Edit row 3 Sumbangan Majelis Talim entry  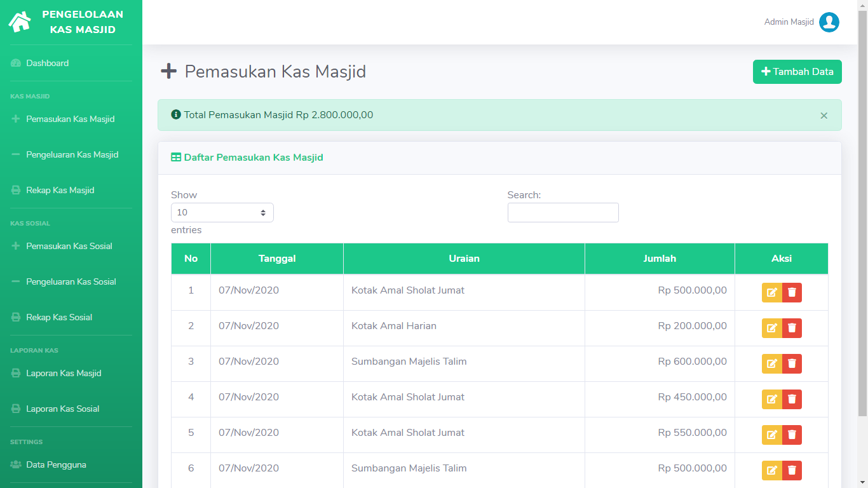click(x=772, y=363)
